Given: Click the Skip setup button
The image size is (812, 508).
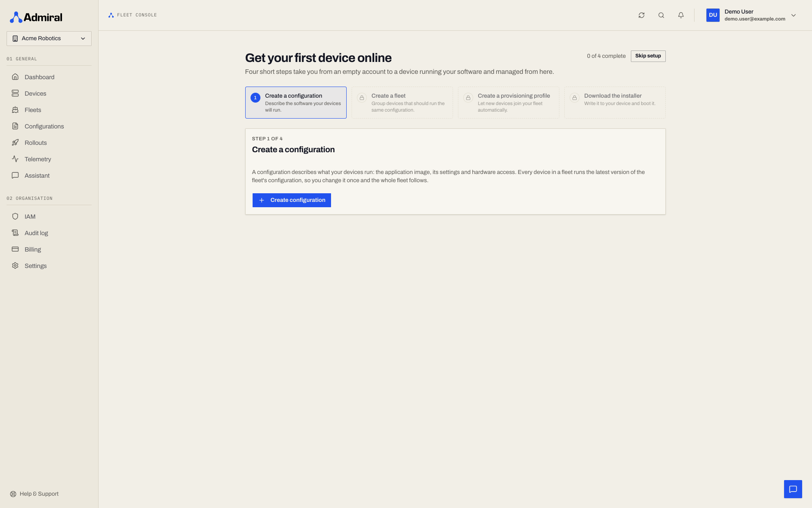Looking at the screenshot, I should coord(648,56).
